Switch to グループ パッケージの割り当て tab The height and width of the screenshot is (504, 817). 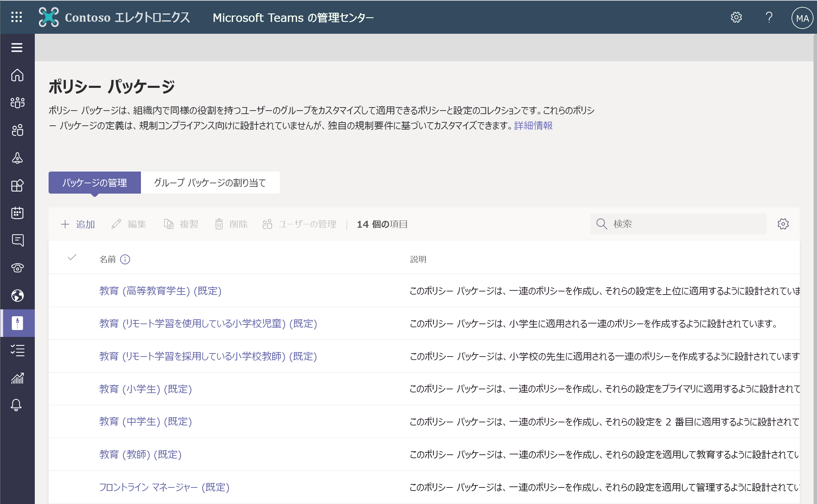(210, 183)
